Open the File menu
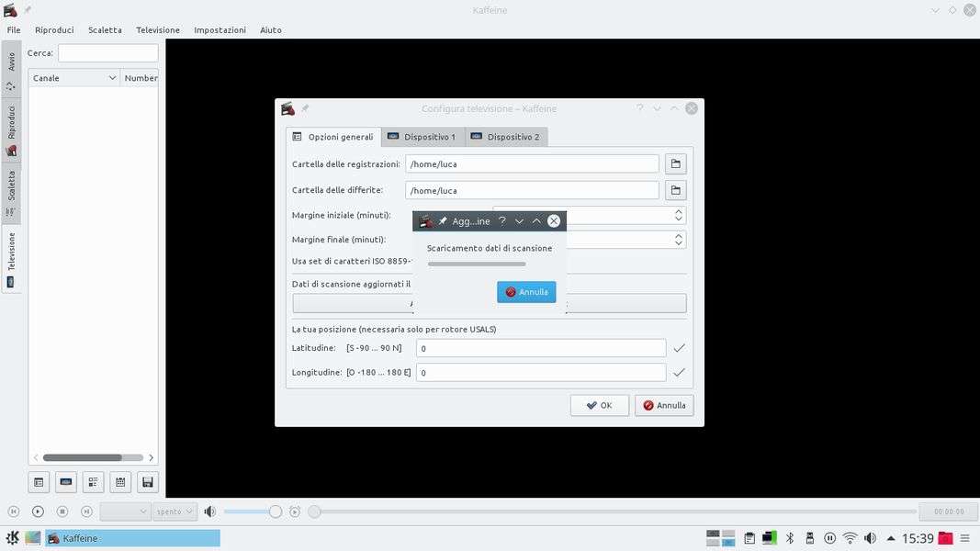 point(14,30)
